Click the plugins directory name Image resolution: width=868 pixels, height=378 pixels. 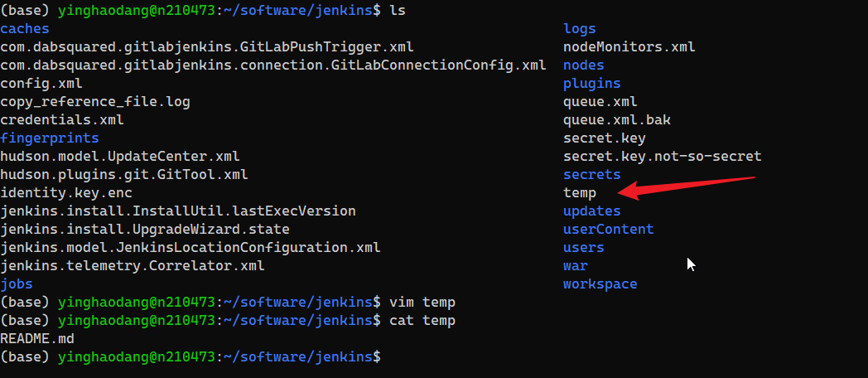[x=591, y=84]
